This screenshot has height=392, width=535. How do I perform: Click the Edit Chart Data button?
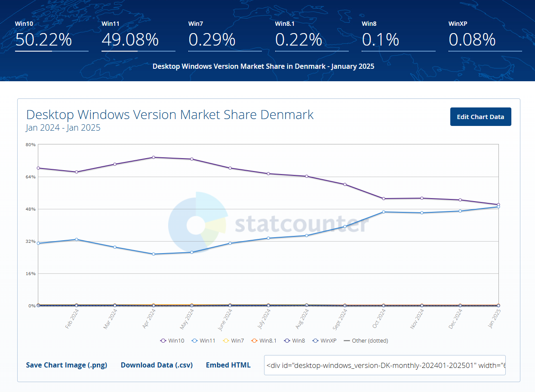coord(480,116)
